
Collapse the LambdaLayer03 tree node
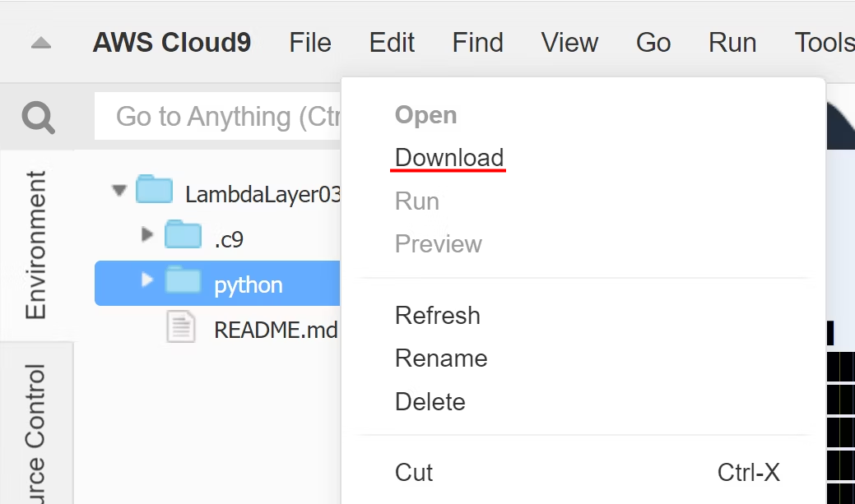(118, 190)
